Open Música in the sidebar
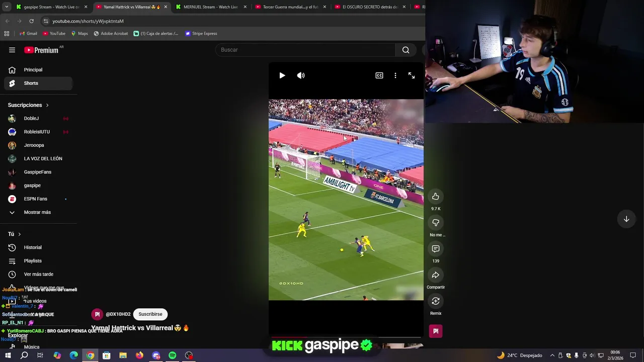Screen dimensions: 644x362 (x=38, y=346)
